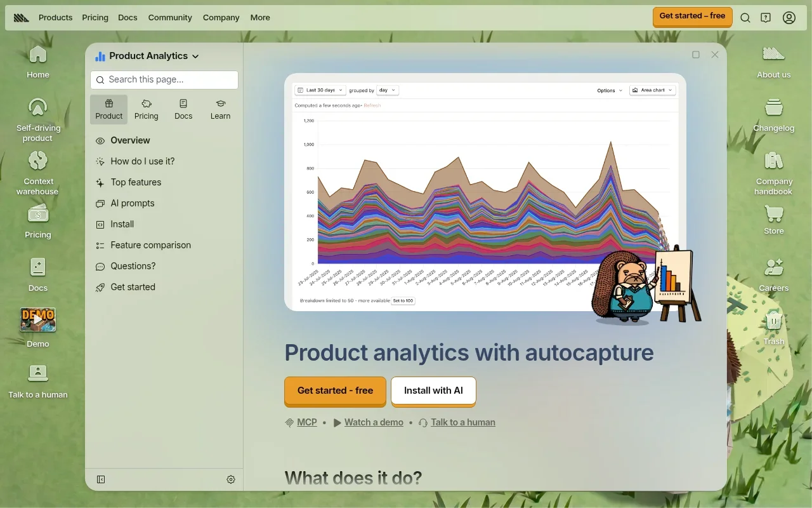This screenshot has height=508, width=812.
Task: Open the Area chart type dropdown
Action: point(653,90)
